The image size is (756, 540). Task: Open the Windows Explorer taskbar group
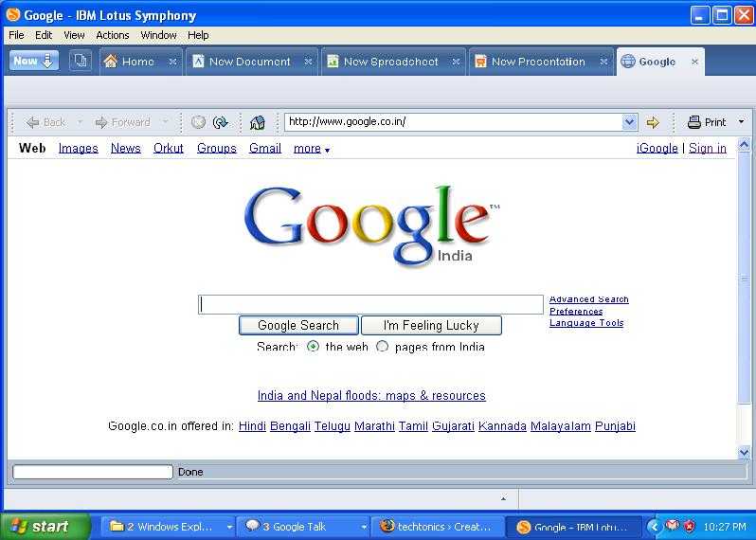(167, 527)
